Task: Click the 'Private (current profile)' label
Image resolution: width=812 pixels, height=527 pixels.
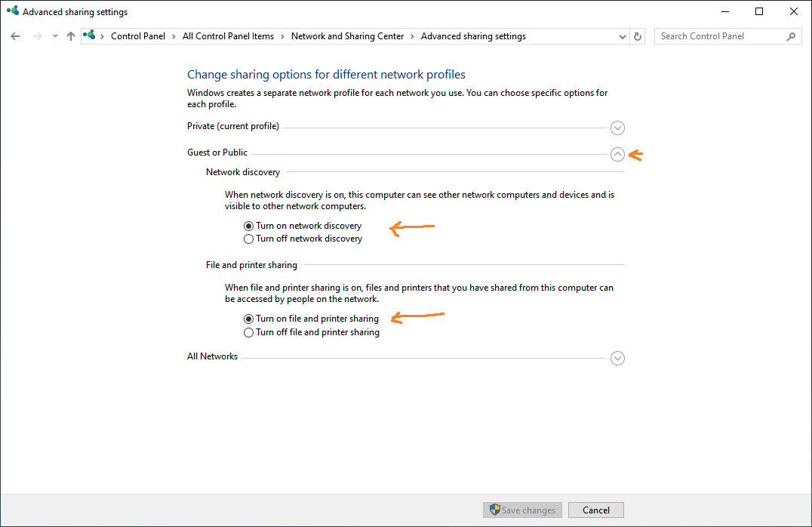Action: click(x=233, y=126)
